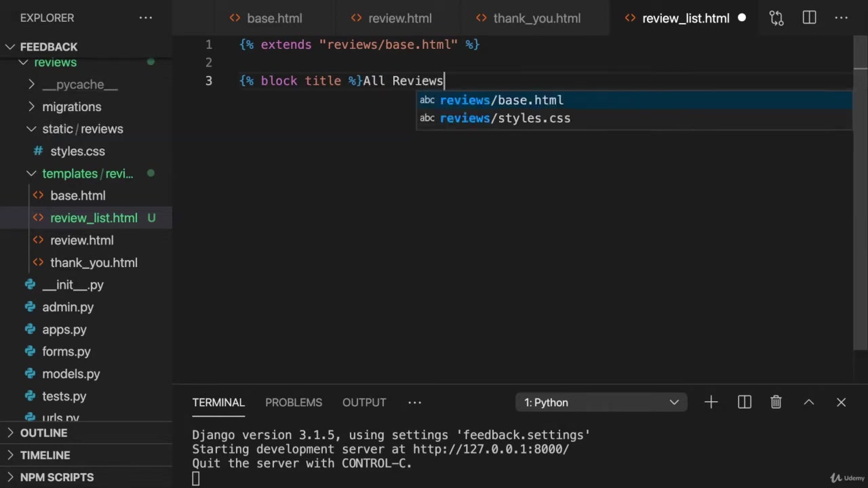Open Explorer panel ellipsis menu
This screenshot has height=488, width=868.
[x=146, y=18]
